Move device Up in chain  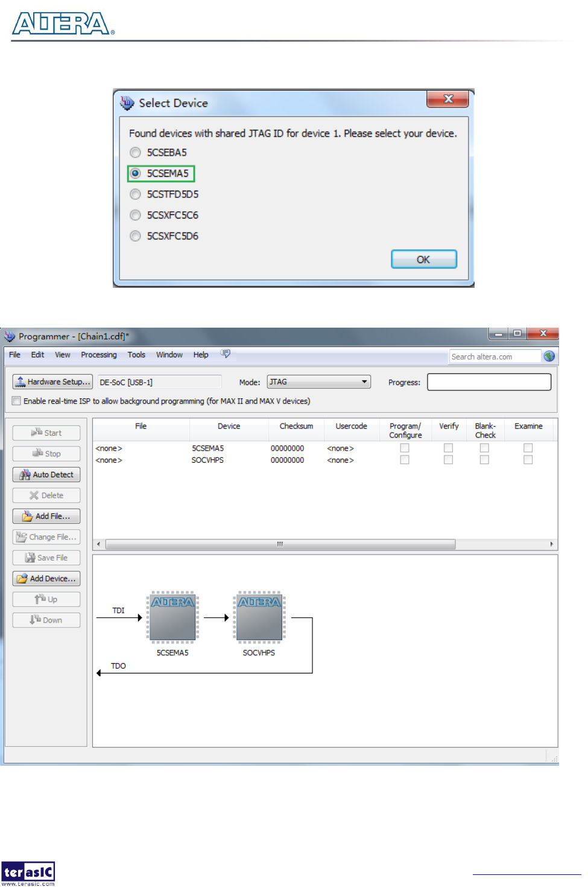(46, 600)
